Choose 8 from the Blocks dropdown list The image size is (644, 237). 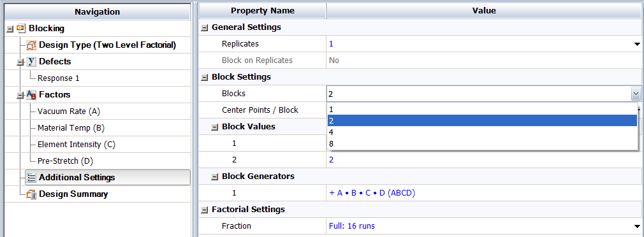click(482, 143)
